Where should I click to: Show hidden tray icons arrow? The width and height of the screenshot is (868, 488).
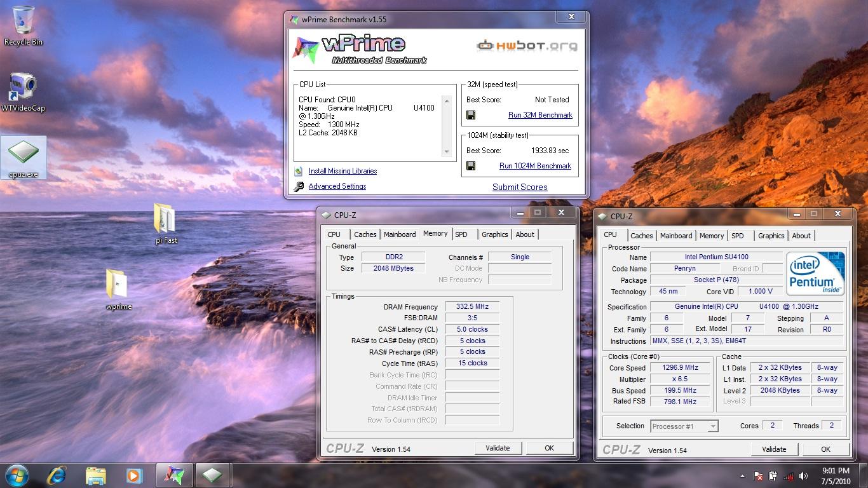pyautogui.click(x=742, y=475)
